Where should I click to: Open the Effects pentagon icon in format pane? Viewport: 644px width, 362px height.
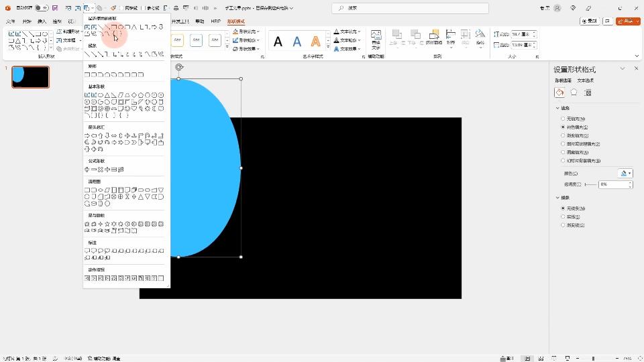574,93
